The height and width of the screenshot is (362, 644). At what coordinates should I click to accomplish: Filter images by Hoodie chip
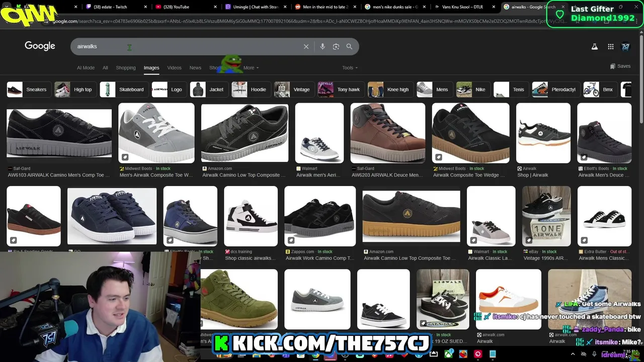[x=251, y=89]
